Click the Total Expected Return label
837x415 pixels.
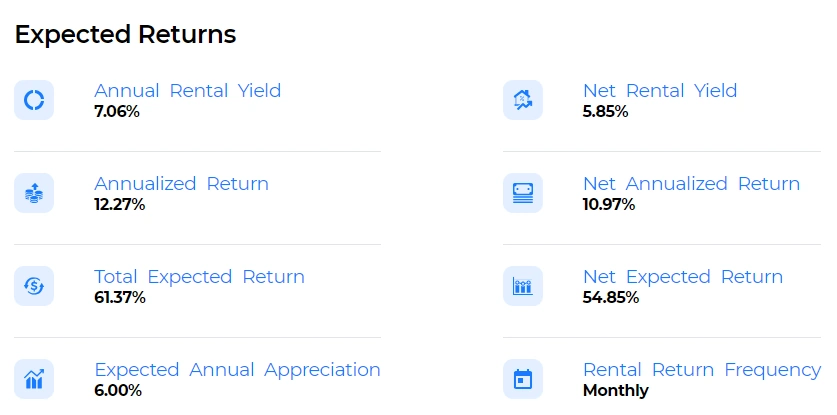coord(199,277)
